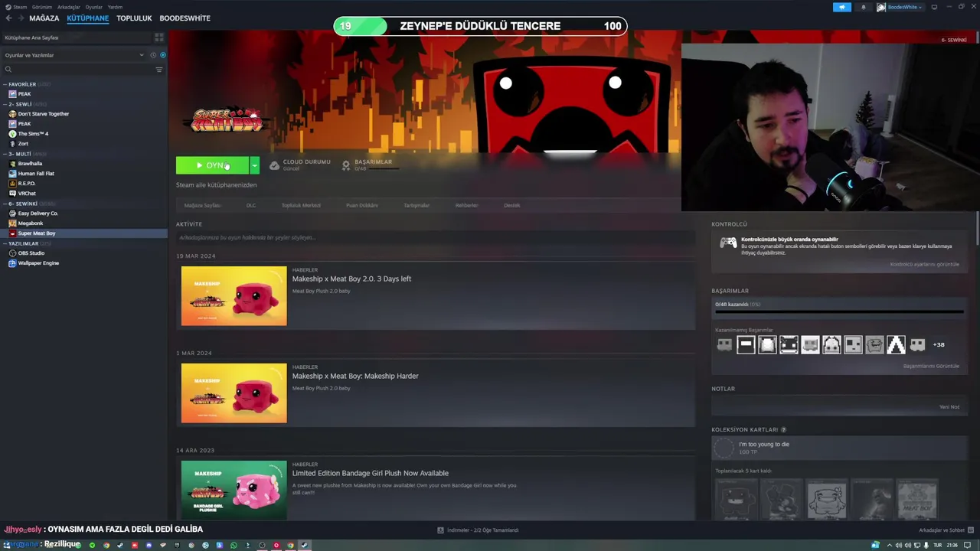Image resolution: width=980 pixels, height=551 pixels.
Task: Go forward with the right arrow
Action: tap(21, 18)
